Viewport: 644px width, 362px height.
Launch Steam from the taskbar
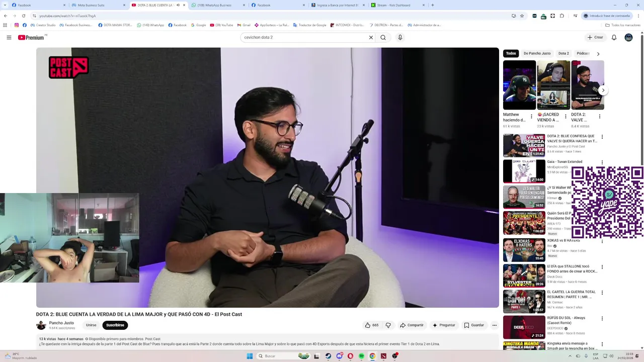[328, 356]
